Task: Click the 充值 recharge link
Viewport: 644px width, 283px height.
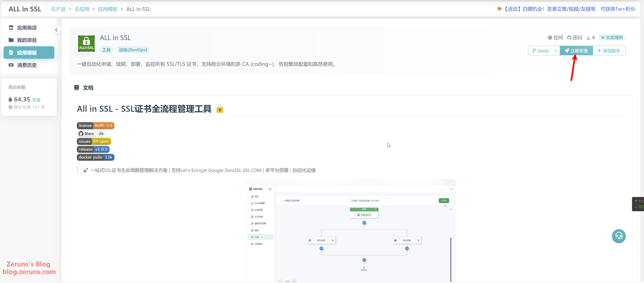Action: [36, 100]
